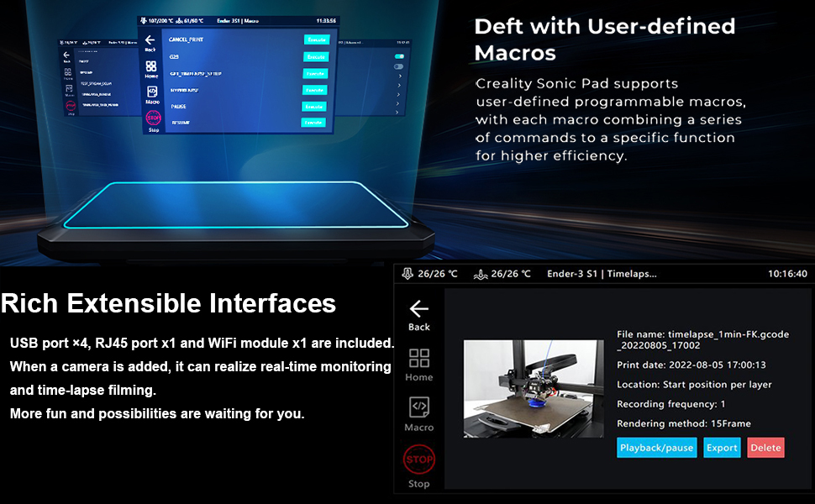Screen dimensions: 815x504
Task: Select the Home icon on the left background screen
Action: pyautogui.click(x=67, y=72)
